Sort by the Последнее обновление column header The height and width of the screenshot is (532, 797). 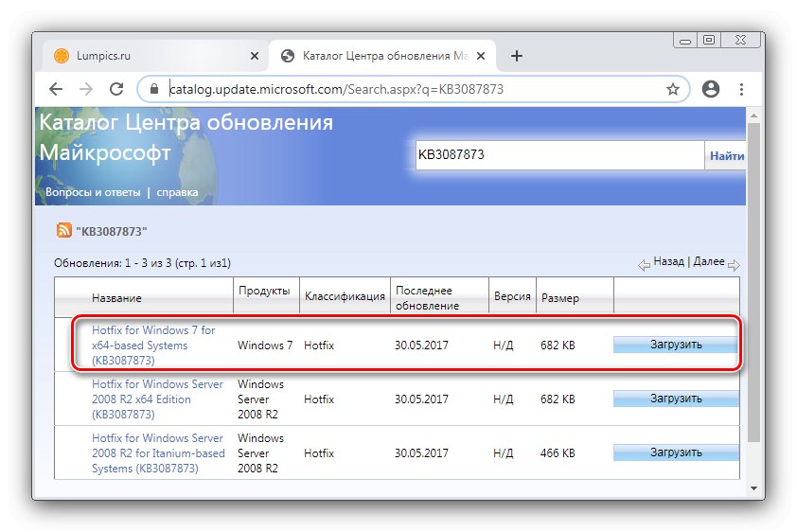point(427,298)
